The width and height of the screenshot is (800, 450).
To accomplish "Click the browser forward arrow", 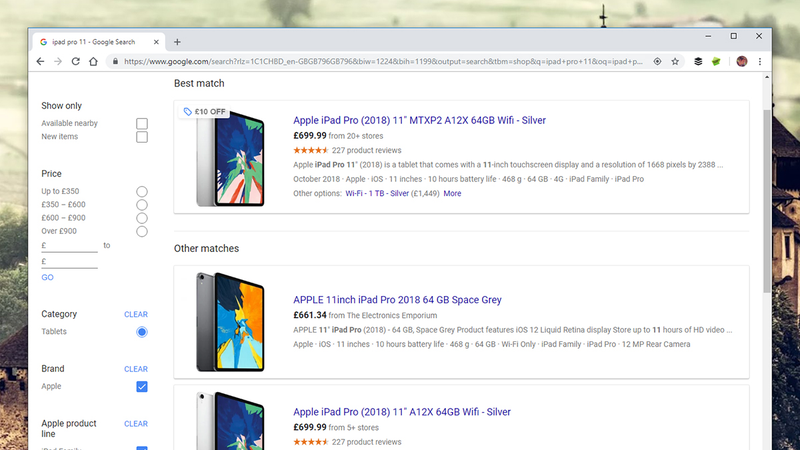I will click(58, 61).
